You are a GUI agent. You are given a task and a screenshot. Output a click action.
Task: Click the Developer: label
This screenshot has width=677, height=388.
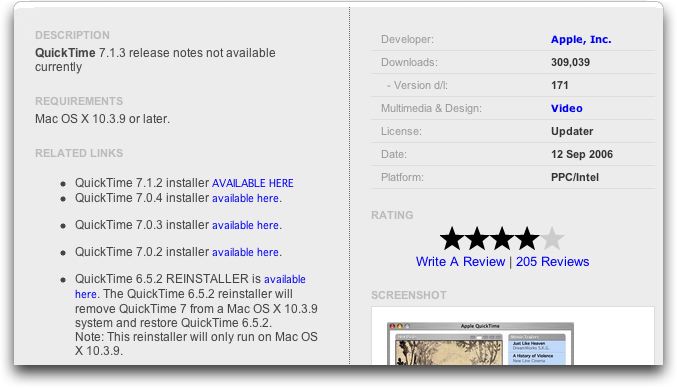407,39
